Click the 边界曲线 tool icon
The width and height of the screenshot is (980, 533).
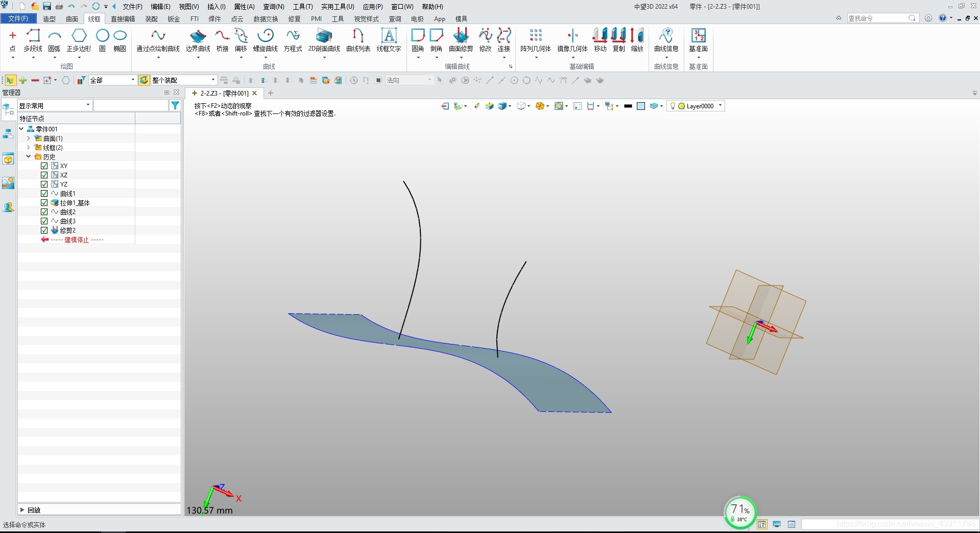click(198, 36)
